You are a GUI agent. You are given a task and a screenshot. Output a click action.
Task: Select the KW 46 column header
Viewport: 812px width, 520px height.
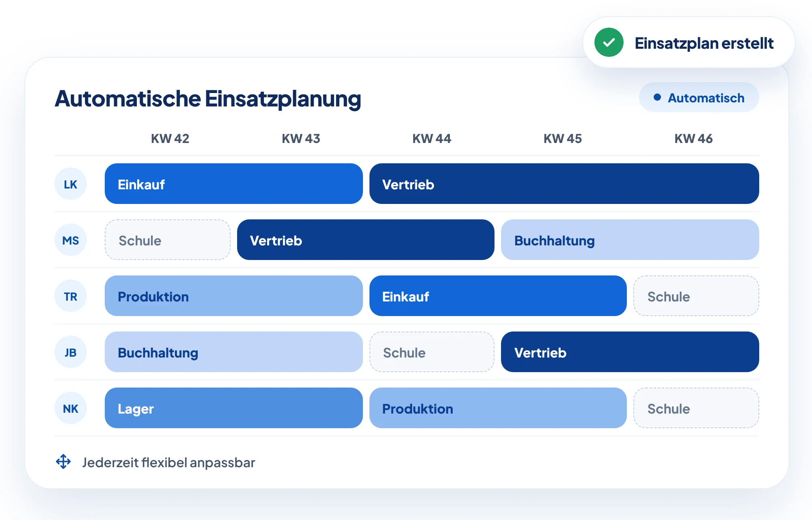coord(693,139)
